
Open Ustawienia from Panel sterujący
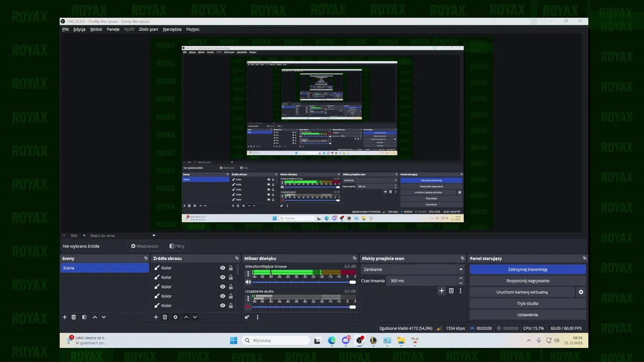tap(528, 315)
